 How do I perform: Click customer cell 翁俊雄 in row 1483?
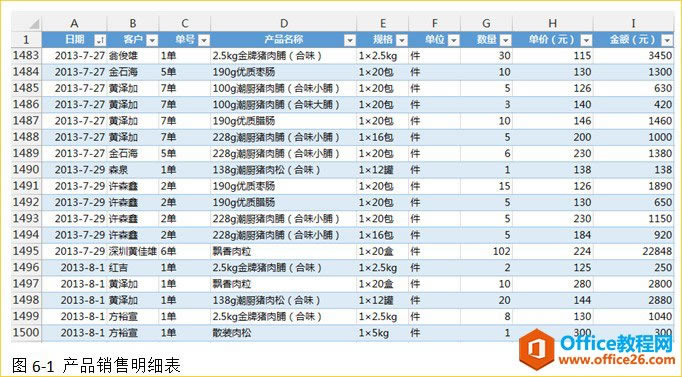click(x=133, y=56)
